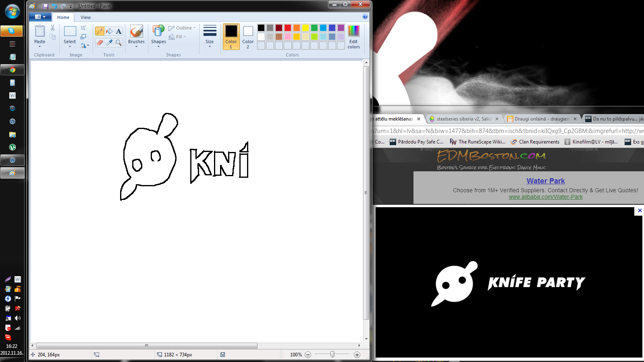Viewport: 644px width, 362px height.
Task: Click the browser address bar
Action: (x=508, y=131)
